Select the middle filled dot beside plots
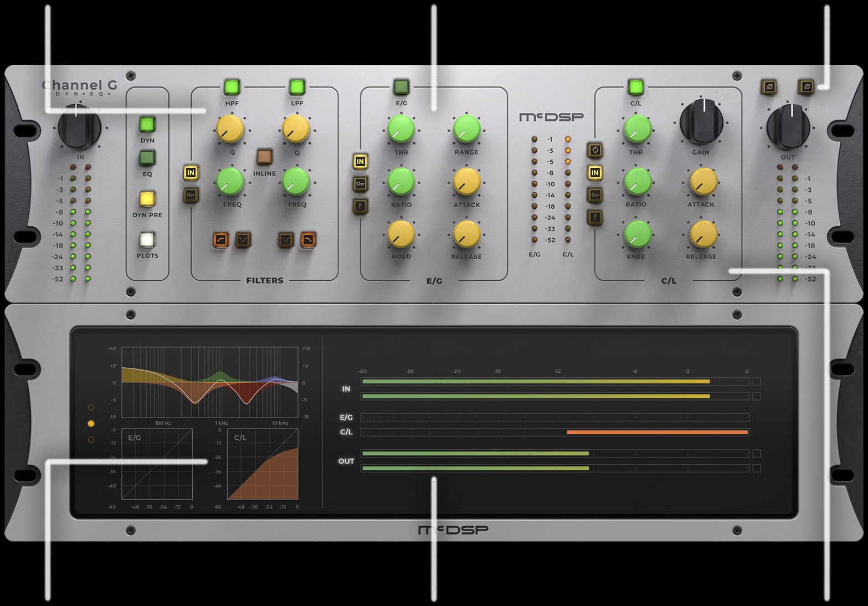Image resolution: width=868 pixels, height=606 pixels. pyautogui.click(x=91, y=424)
